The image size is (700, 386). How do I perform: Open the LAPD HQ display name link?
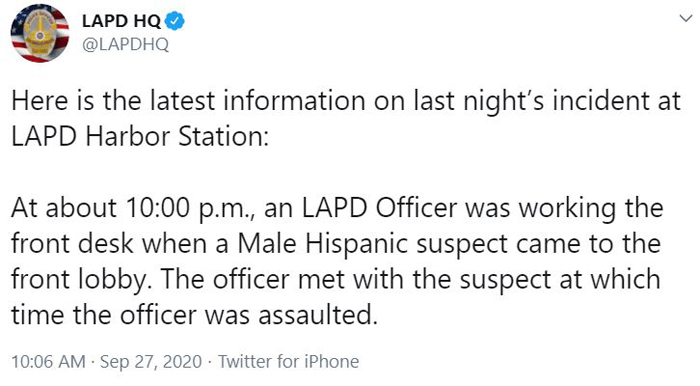(x=121, y=21)
